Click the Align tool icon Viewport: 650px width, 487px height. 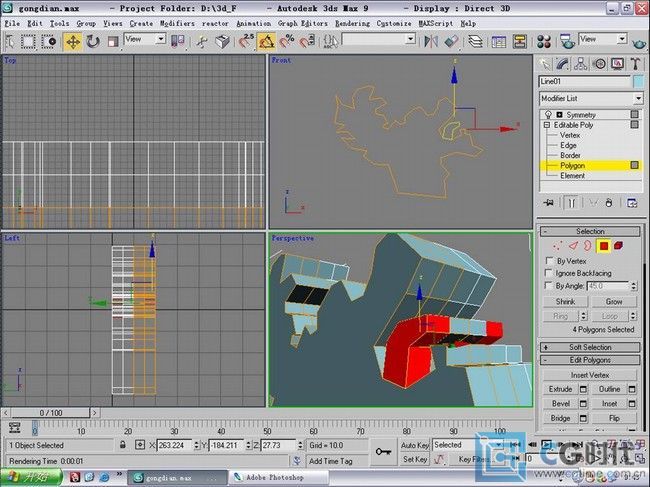pyautogui.click(x=451, y=41)
